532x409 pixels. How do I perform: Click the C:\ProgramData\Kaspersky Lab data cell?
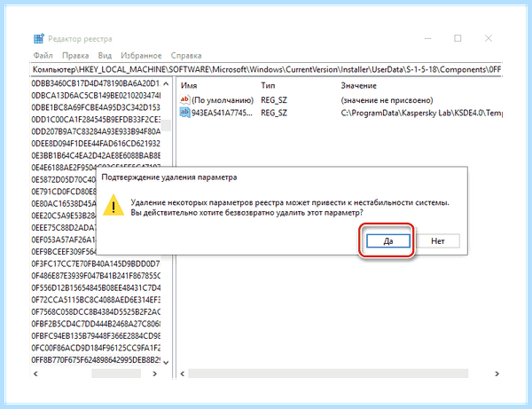(421, 113)
